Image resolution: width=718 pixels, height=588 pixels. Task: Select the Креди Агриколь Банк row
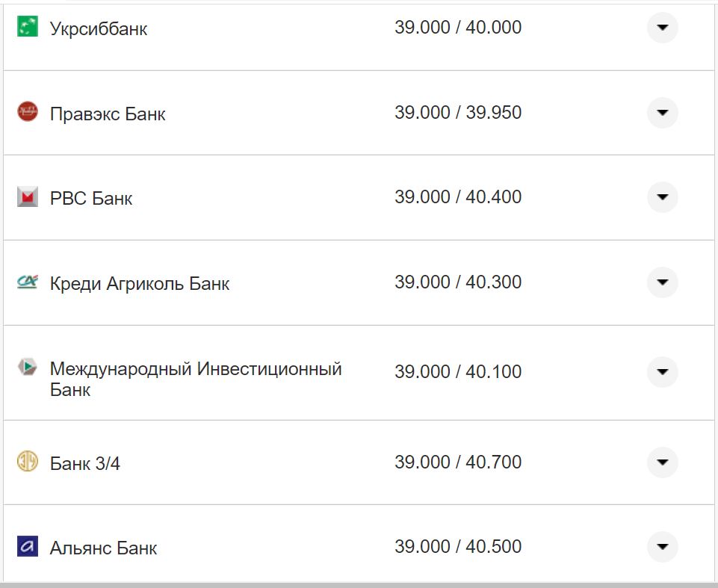pyautogui.click(x=138, y=282)
